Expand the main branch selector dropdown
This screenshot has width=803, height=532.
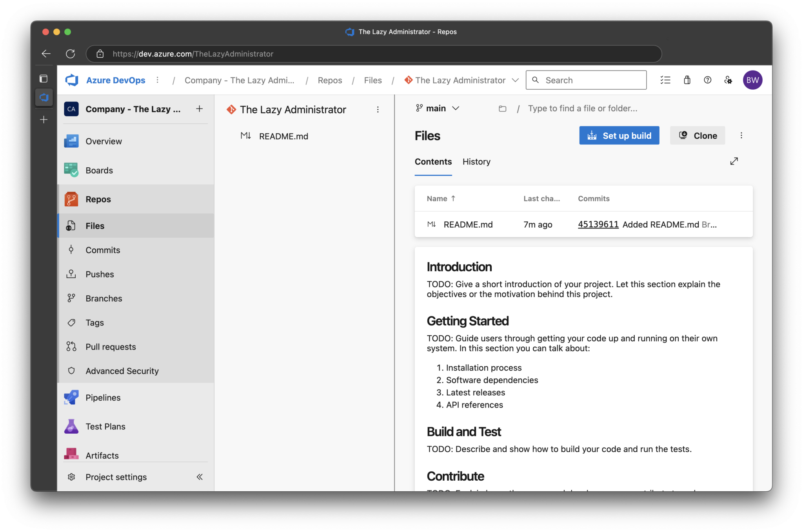pos(437,109)
